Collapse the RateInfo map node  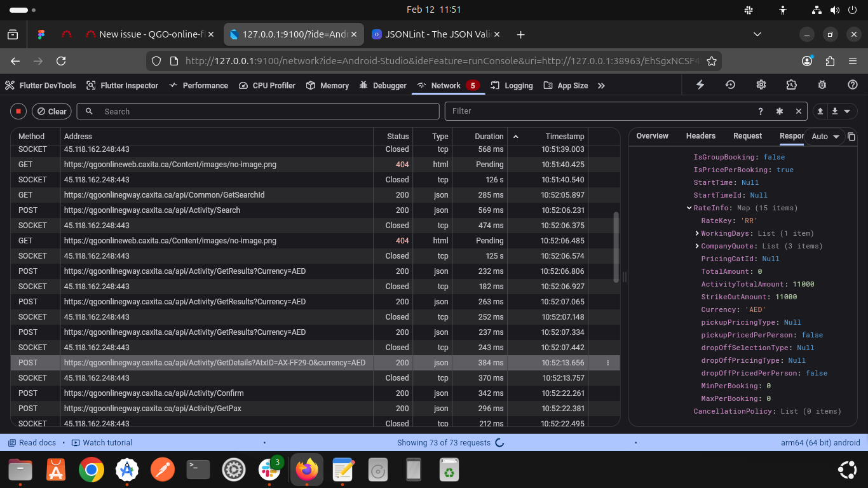(x=689, y=208)
